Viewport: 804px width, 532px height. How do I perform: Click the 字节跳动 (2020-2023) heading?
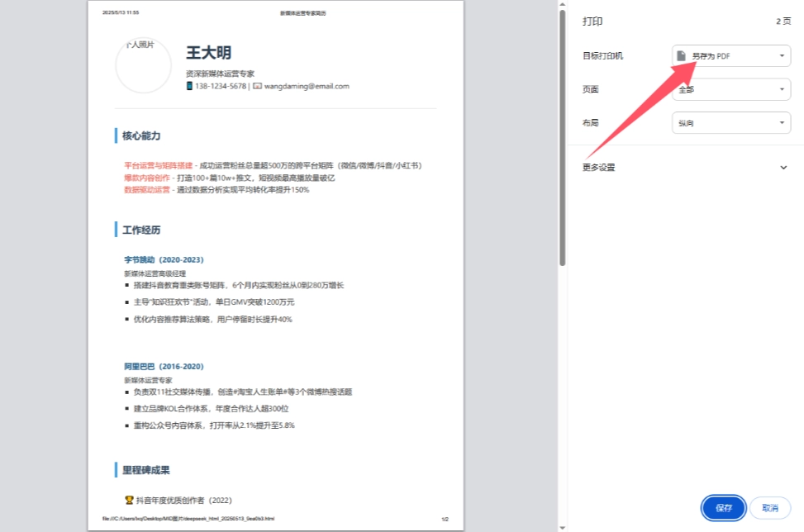(x=164, y=260)
